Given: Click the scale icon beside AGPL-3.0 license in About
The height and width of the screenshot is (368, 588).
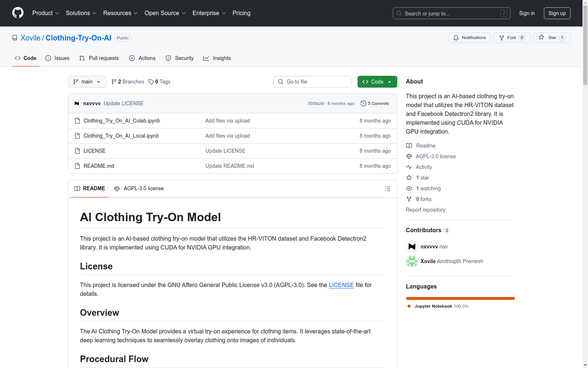Looking at the screenshot, I should [x=409, y=156].
